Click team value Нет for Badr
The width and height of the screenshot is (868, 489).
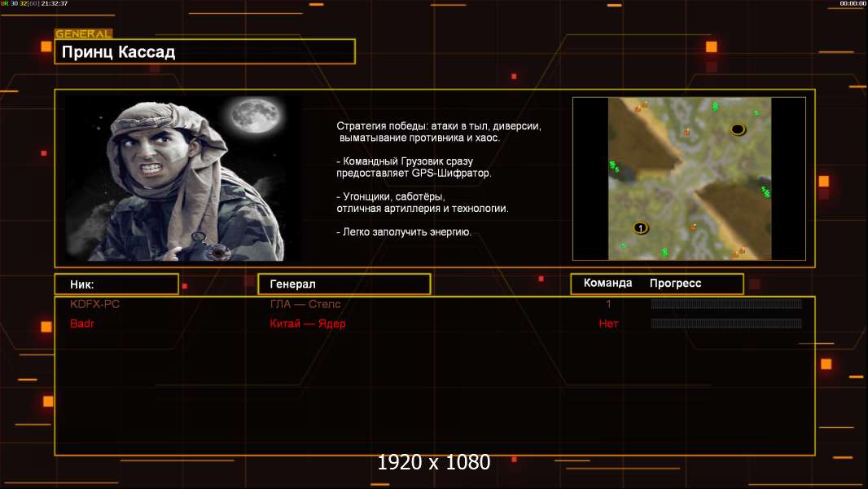(608, 324)
